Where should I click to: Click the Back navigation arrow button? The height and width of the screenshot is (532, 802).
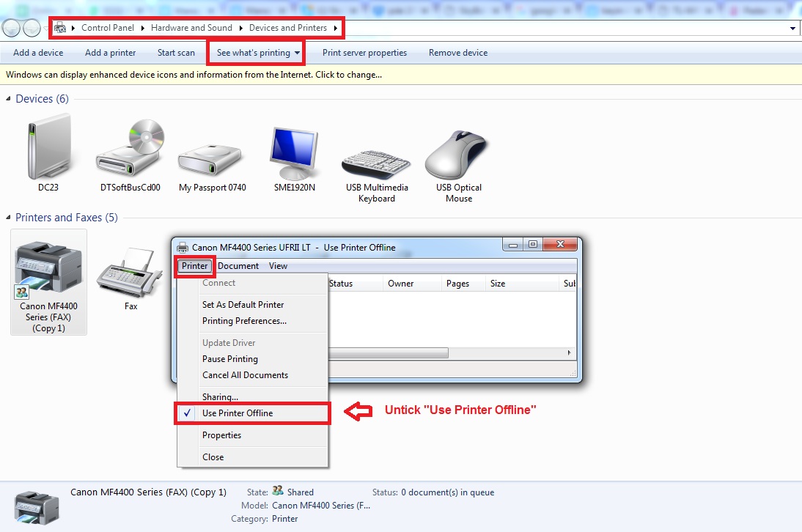click(x=11, y=28)
